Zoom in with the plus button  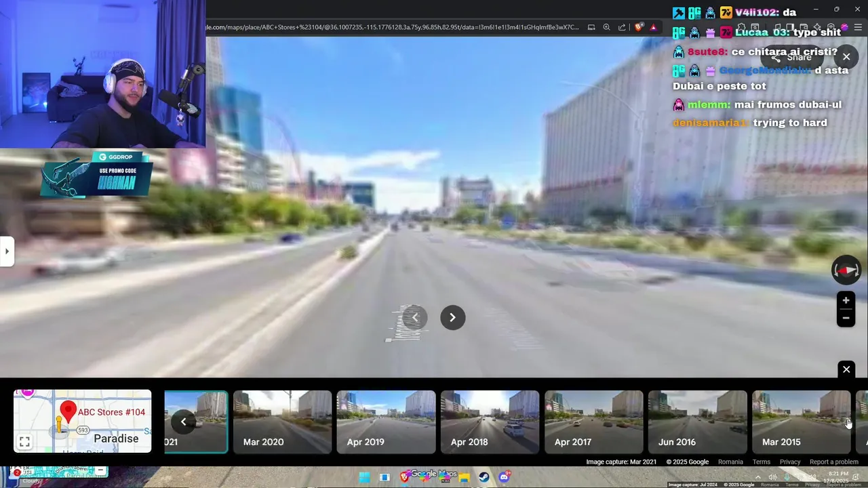point(846,300)
